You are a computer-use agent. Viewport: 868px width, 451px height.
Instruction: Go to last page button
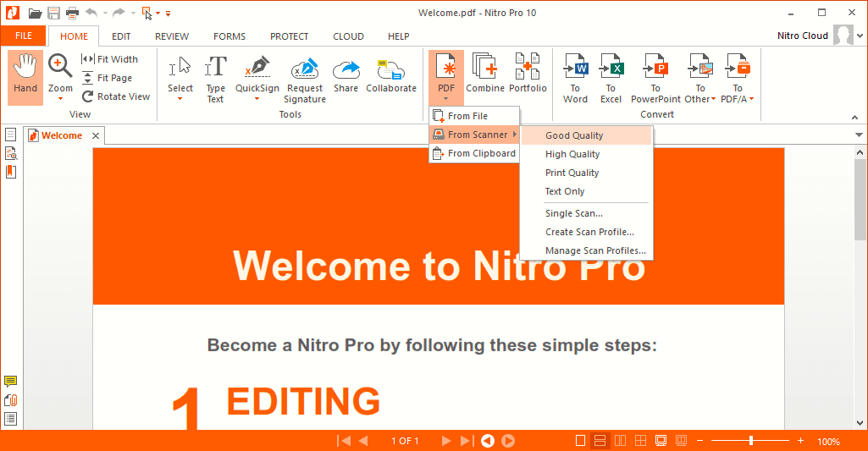pyautogui.click(x=467, y=441)
